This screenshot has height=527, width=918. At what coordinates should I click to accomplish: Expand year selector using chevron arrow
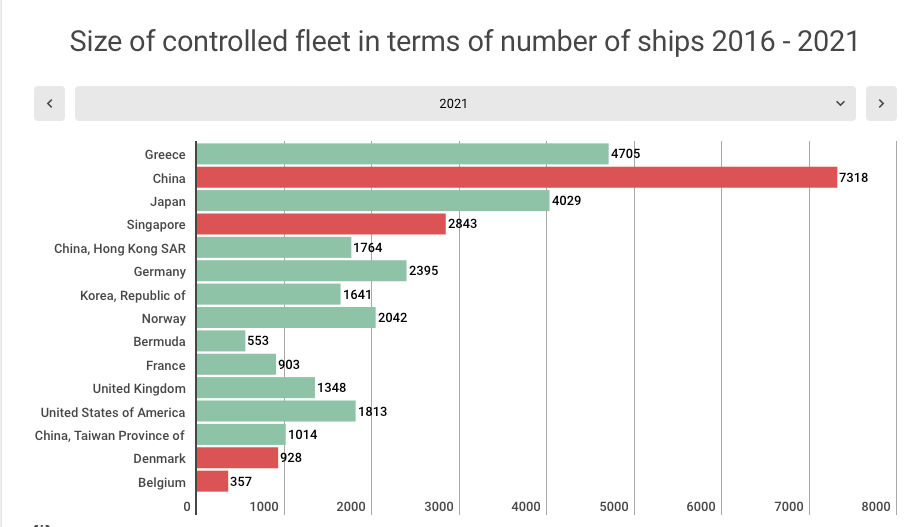pos(840,103)
